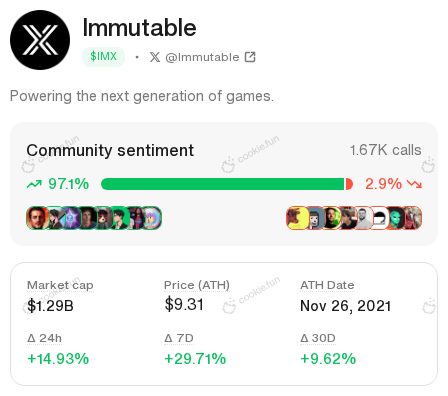Click the ATH Date label
The width and height of the screenshot is (448, 396).
[327, 285]
